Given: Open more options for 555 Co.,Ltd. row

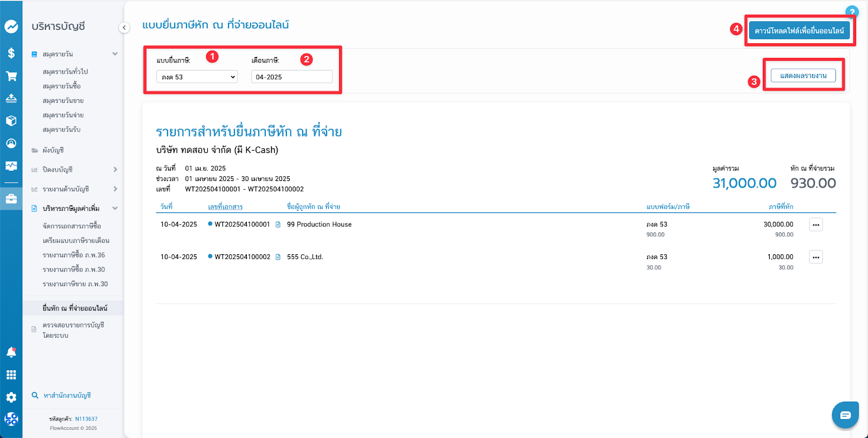Looking at the screenshot, I should pos(815,257).
